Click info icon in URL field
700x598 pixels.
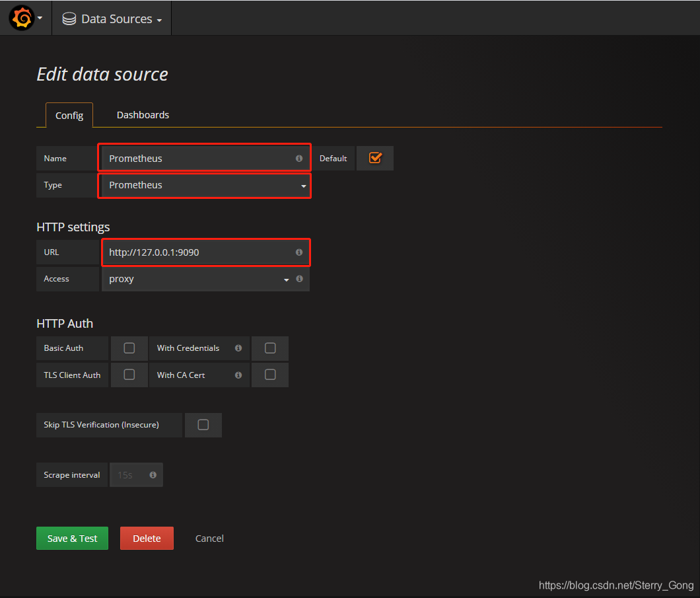click(x=299, y=252)
